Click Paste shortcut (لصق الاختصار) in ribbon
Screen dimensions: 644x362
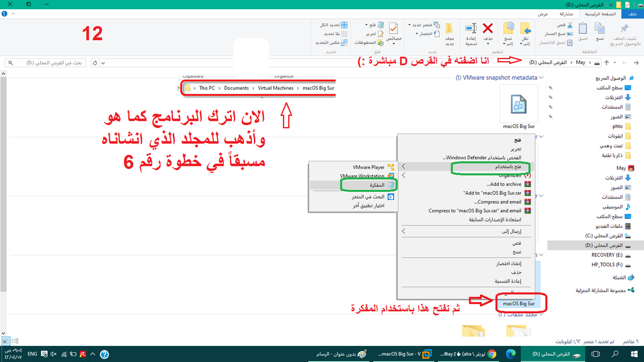(x=557, y=42)
